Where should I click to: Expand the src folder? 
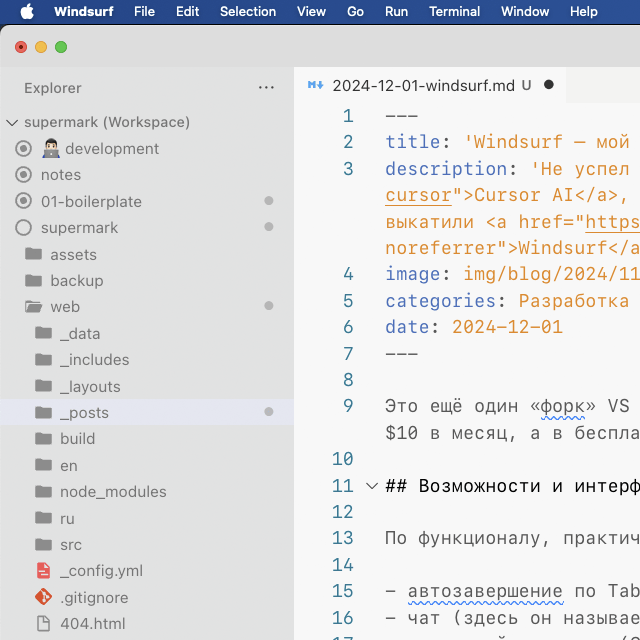[147, 544]
